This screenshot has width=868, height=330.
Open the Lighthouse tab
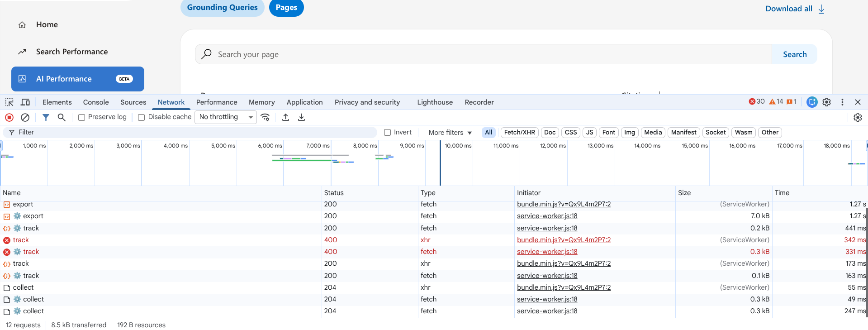pos(435,102)
